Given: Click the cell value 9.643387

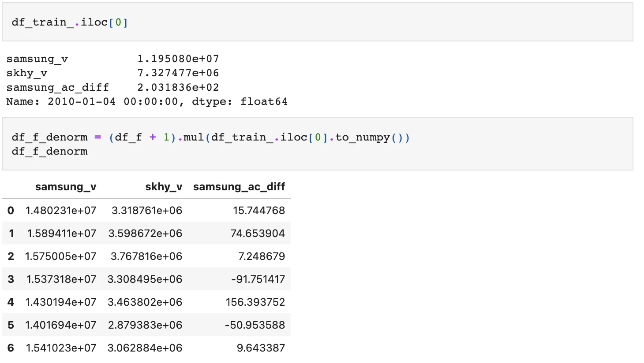Looking at the screenshot, I should (261, 348).
